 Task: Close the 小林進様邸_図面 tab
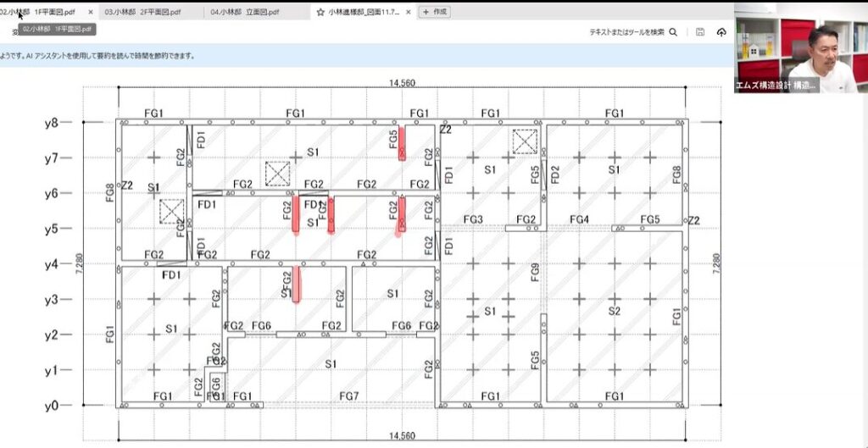click(x=407, y=12)
